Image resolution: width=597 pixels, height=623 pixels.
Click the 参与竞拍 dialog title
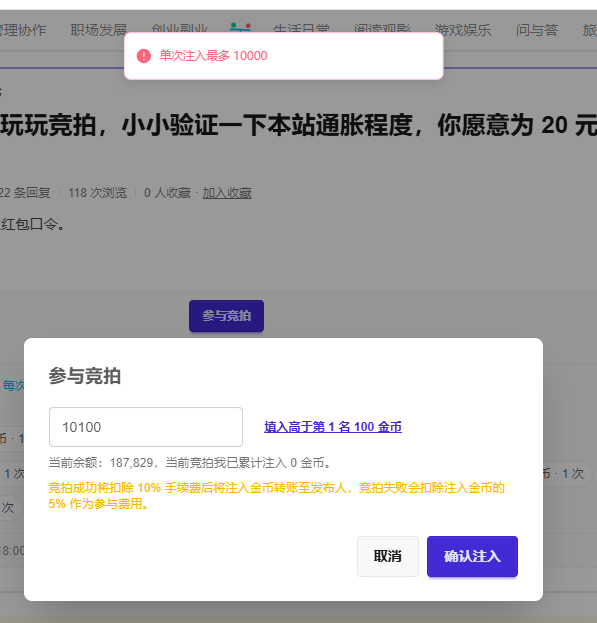[85, 376]
